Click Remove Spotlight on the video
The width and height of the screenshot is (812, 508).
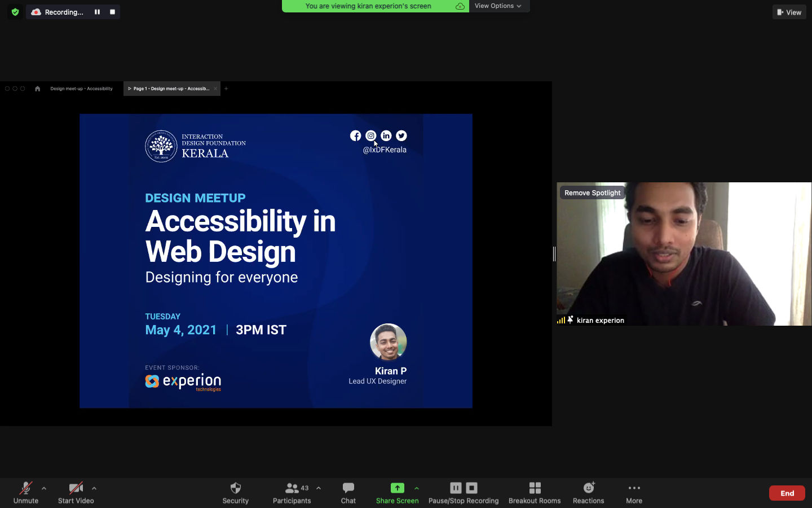(x=592, y=192)
